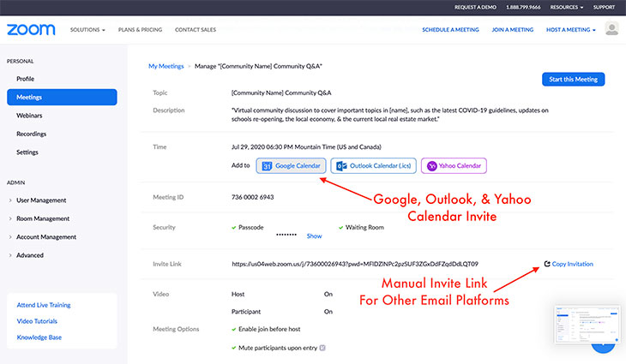The height and width of the screenshot is (364, 626).
Task: Open Recordings in sidebar
Action: click(31, 134)
